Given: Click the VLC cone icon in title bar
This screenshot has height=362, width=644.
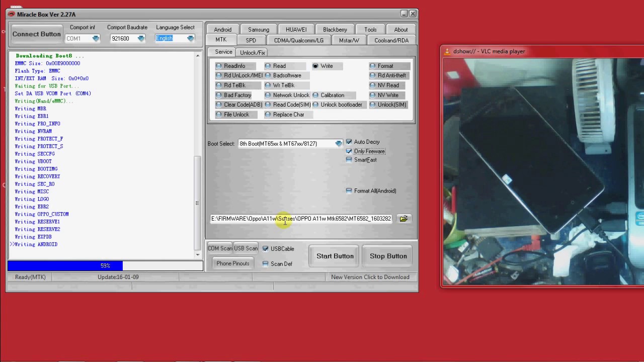Looking at the screenshot, I should tap(447, 51).
